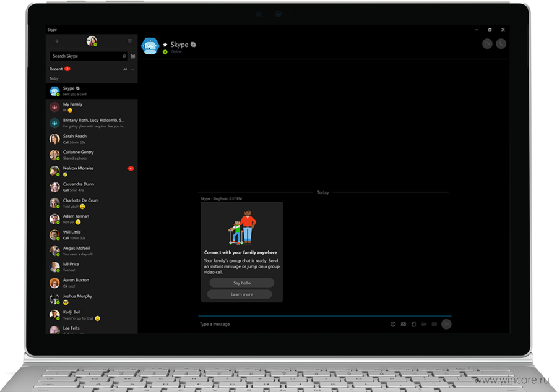Viewport: 557px width, 392px height.
Task: Select Cassandra Dunn in the recent list
Action: point(92,187)
